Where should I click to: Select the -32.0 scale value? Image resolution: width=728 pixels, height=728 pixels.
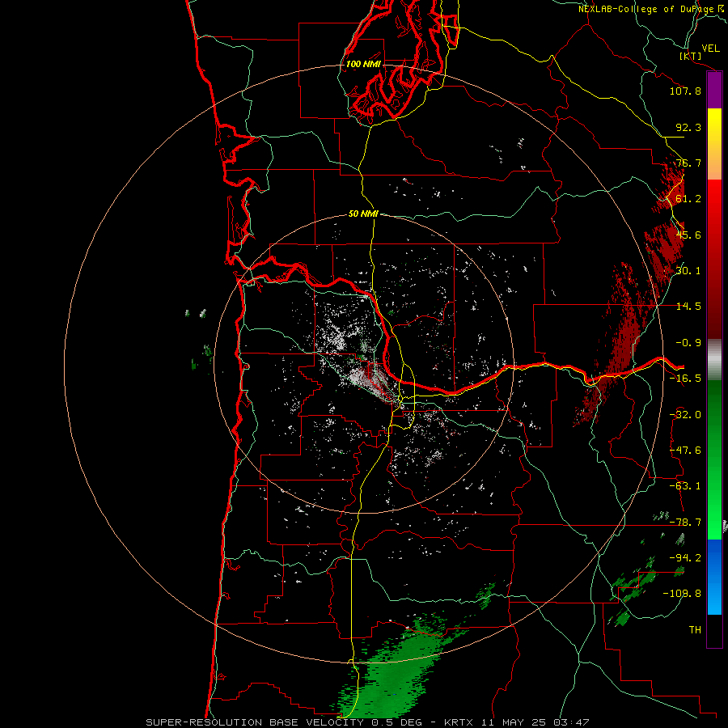685,415
